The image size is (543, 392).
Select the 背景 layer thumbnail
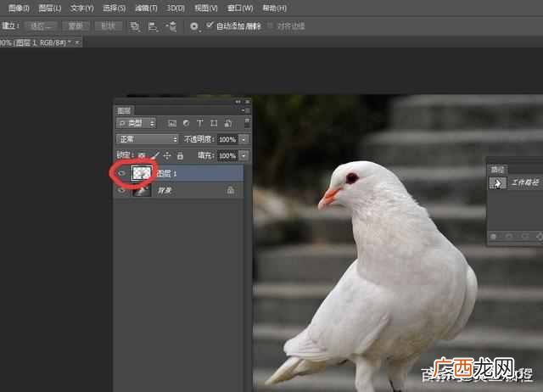[142, 190]
